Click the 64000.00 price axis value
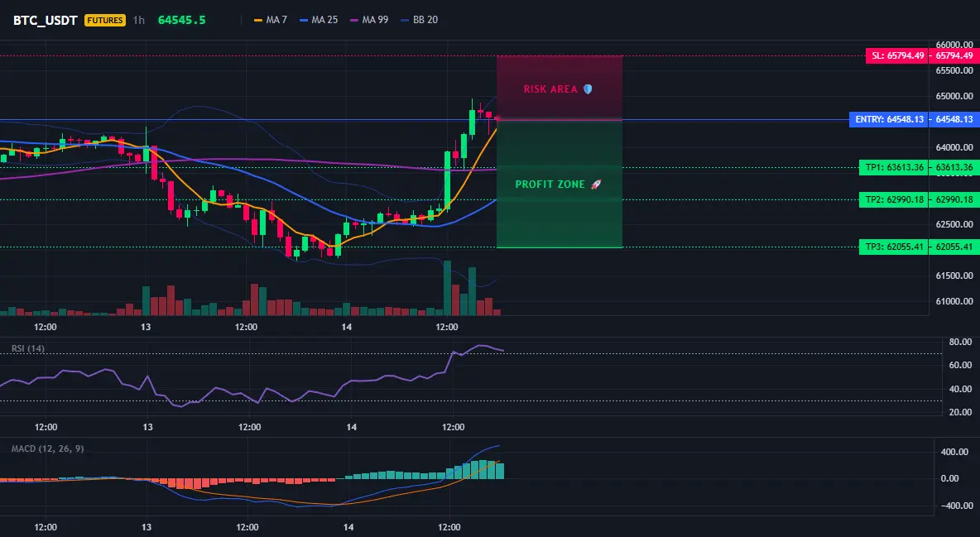 tap(954, 147)
